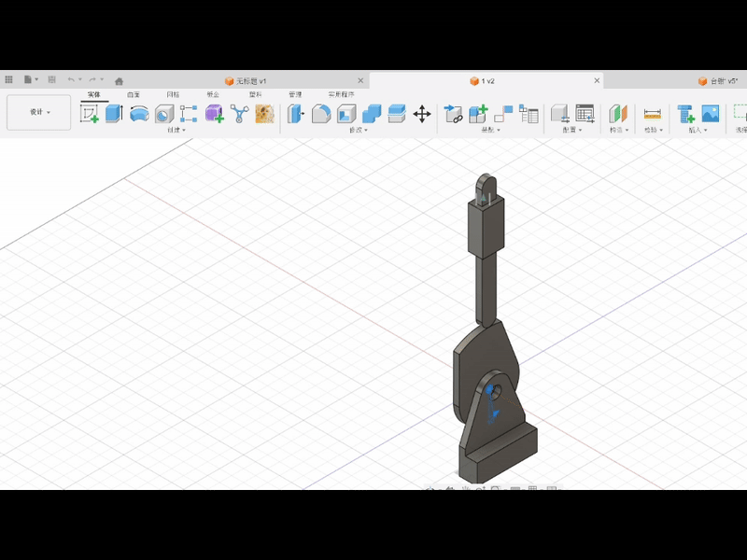Click the Combine tool

tap(372, 114)
